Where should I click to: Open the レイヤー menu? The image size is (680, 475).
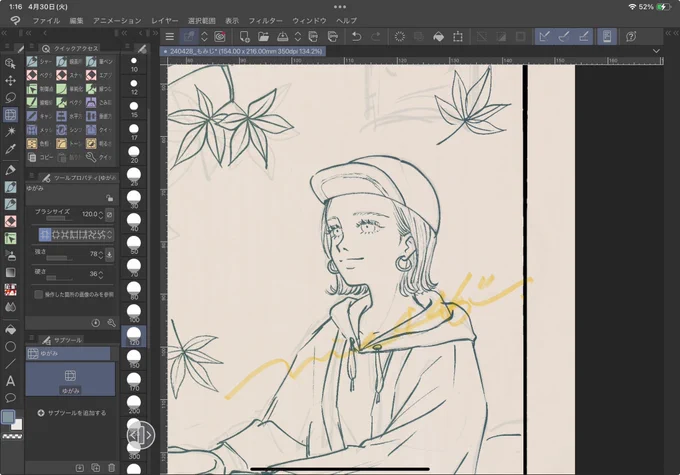(165, 20)
